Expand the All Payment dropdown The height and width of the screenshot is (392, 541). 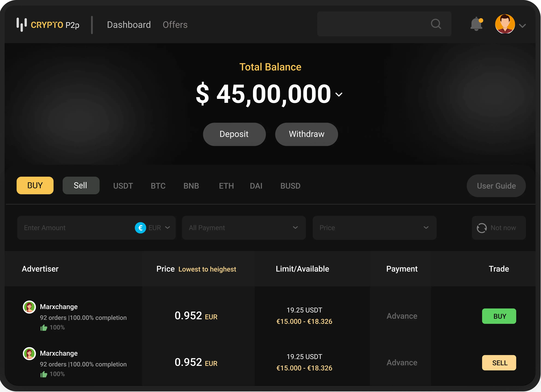244,228
